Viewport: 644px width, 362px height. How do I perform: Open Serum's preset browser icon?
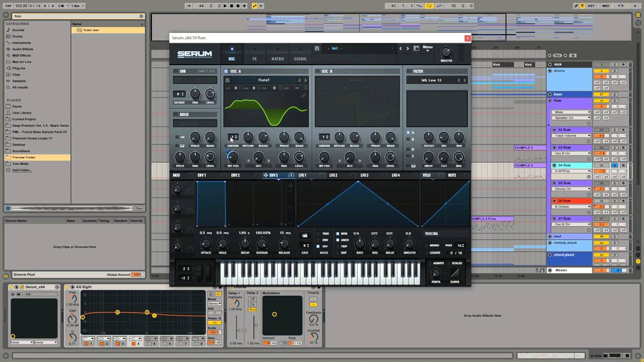pos(416,48)
